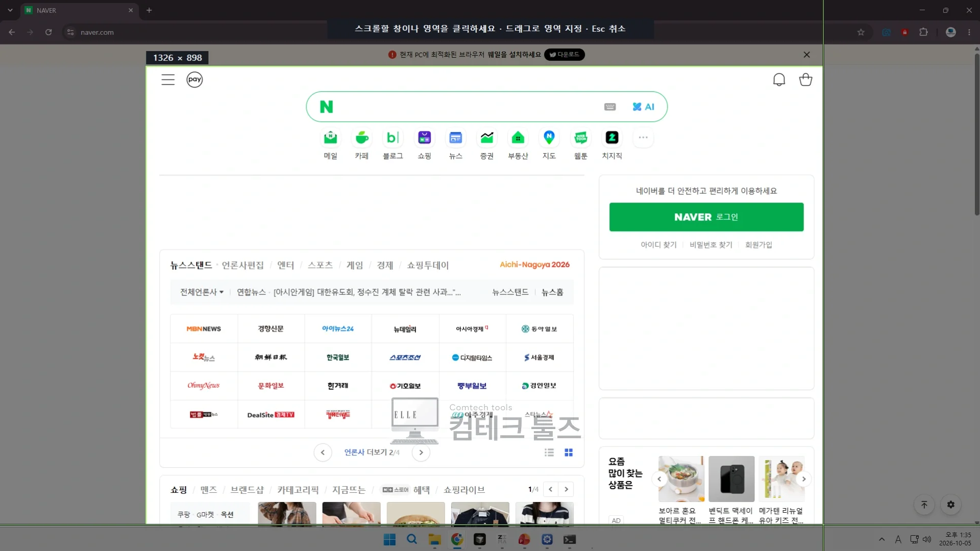Go to next newsstand page
The height and width of the screenshot is (551, 980).
(421, 453)
